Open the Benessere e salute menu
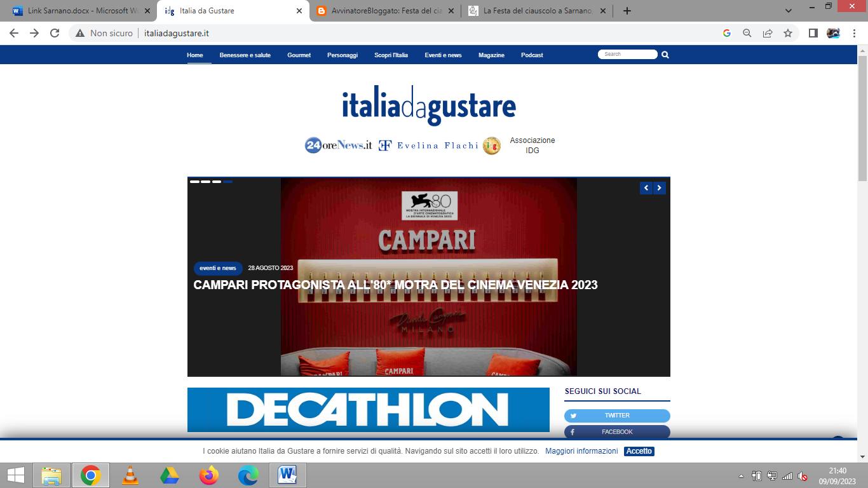868x488 pixels. [245, 55]
